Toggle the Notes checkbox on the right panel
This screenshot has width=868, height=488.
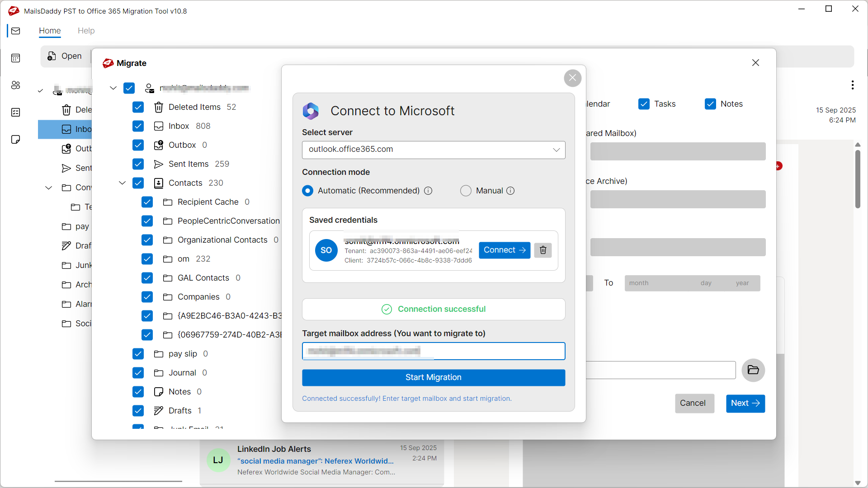711,104
